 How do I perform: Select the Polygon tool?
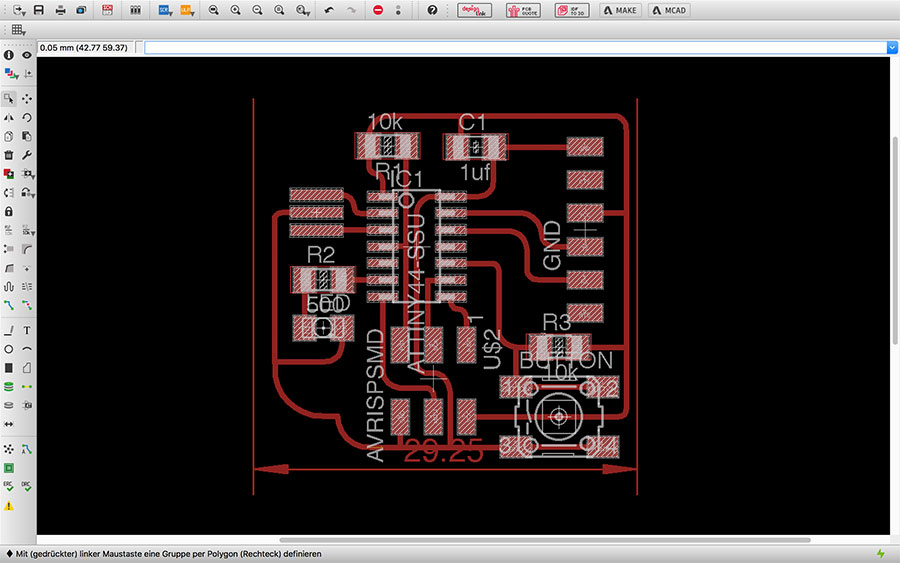click(x=26, y=368)
